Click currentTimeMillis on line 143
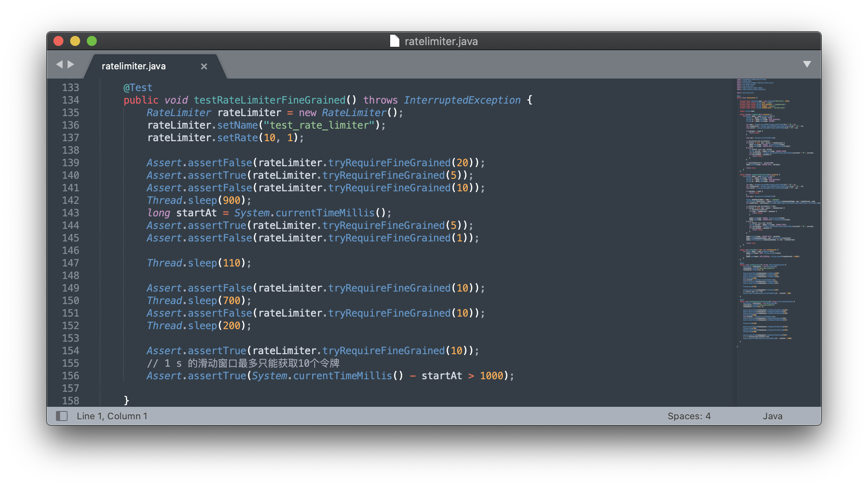This screenshot has width=868, height=487. point(325,213)
